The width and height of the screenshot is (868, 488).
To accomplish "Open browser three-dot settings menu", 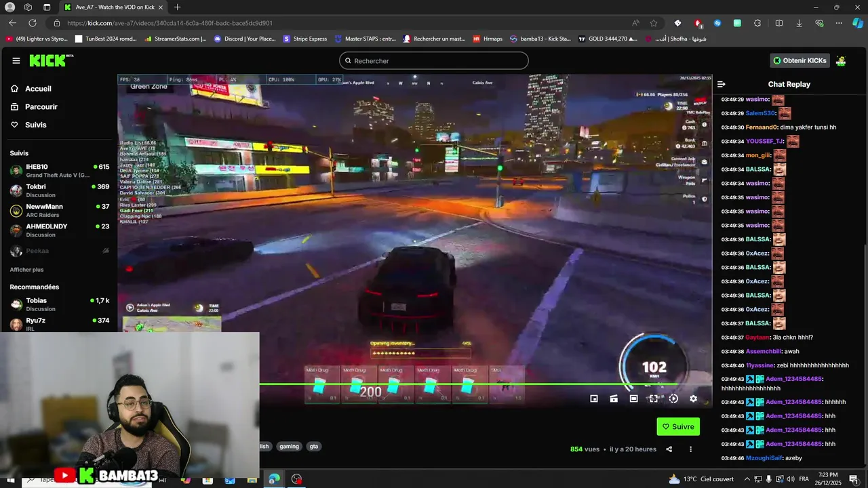I will coord(839,23).
